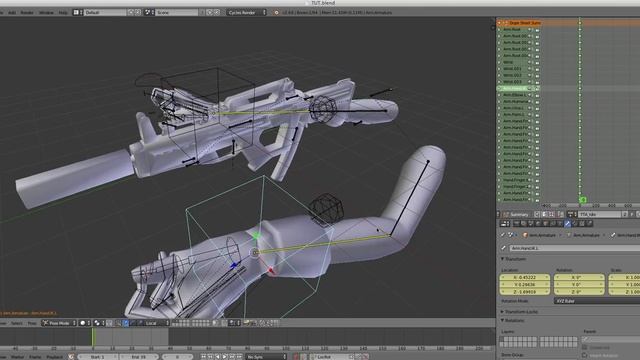The width and height of the screenshot is (640, 360).
Task: Open the Pose Mode selector dropdown
Action: 59,323
